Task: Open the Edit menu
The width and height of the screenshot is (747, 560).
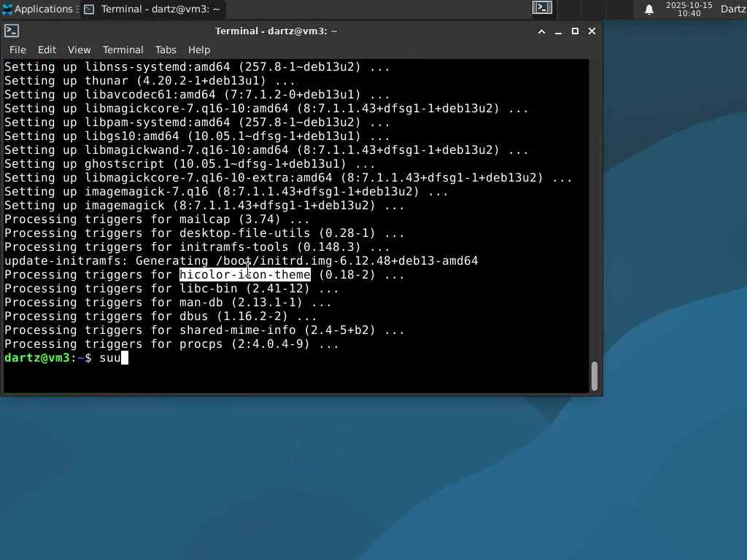Action: pyautogui.click(x=47, y=50)
